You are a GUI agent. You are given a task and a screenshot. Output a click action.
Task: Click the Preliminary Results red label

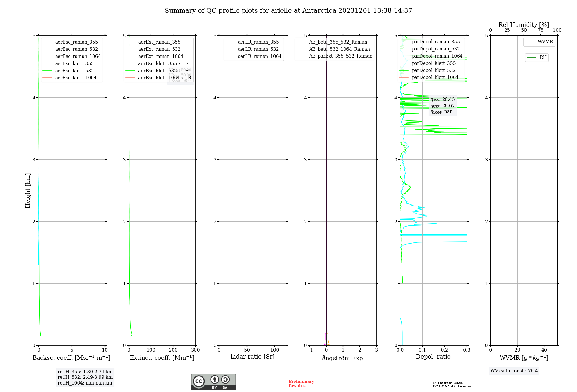coord(301,384)
